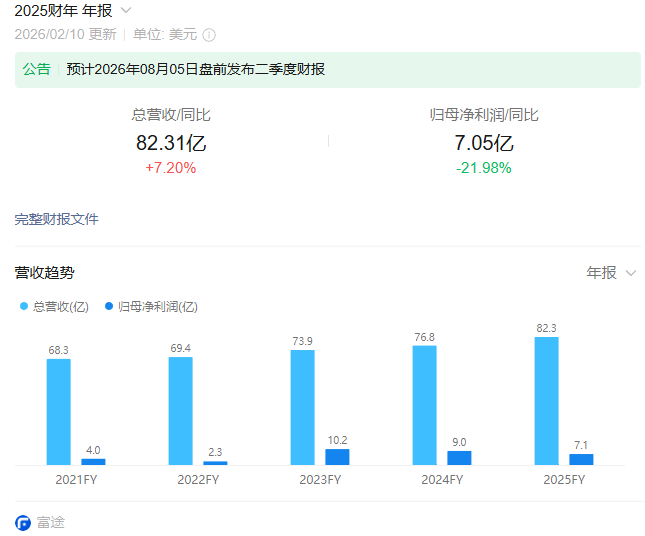Screen dimensions: 645x536
Task: Click the chevron next to 2025财年 年报
Action: pos(126,11)
